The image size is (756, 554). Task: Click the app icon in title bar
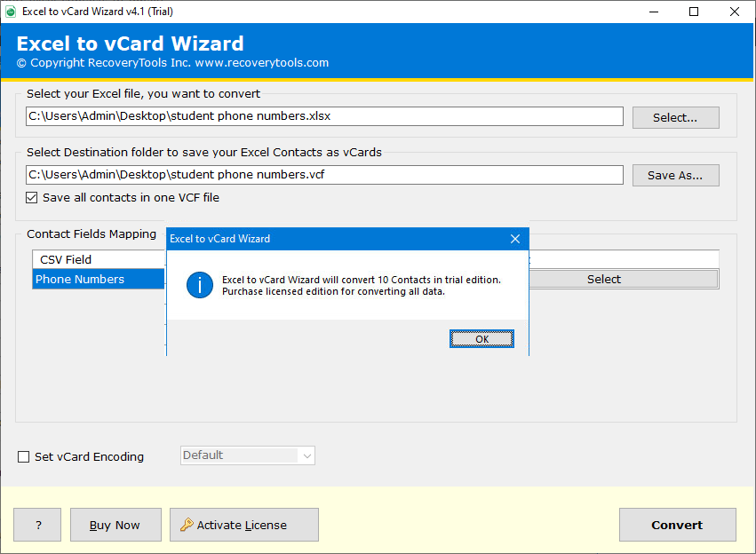[11, 12]
